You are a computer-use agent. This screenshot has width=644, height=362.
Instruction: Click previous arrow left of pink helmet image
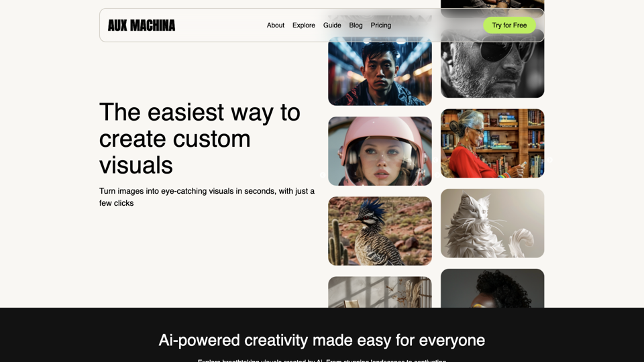pos(323,175)
